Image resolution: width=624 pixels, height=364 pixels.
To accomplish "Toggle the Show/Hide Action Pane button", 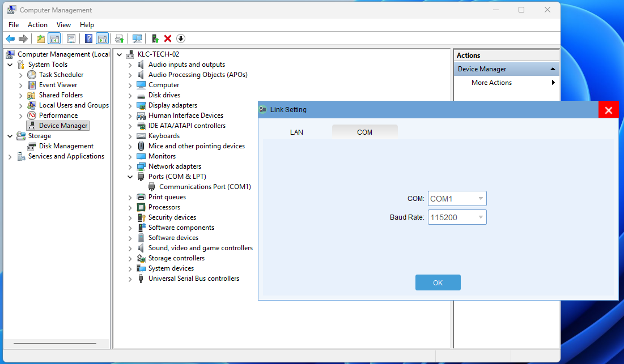I will coord(102,38).
